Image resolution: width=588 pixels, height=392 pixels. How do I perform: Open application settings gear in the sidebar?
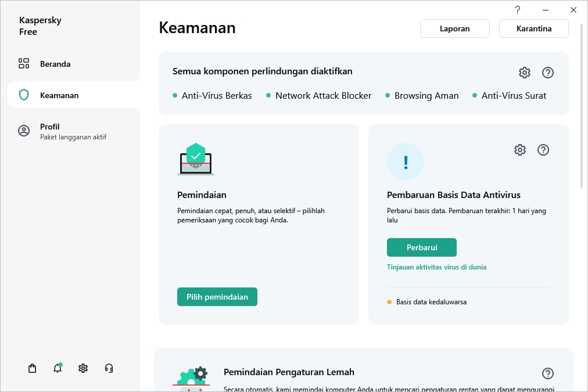point(83,368)
